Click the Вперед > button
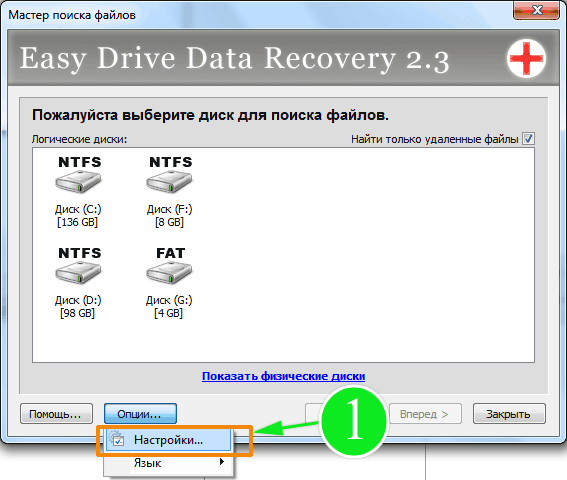The image size is (567, 480). (425, 413)
